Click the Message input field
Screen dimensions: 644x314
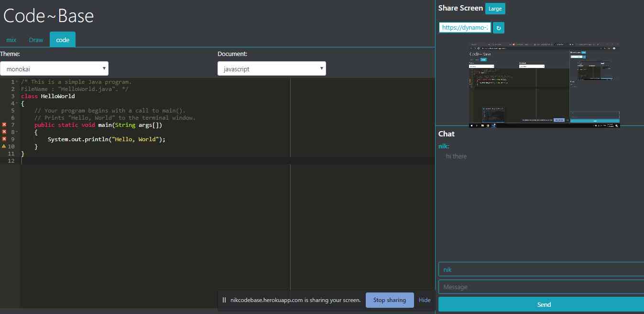click(x=541, y=287)
